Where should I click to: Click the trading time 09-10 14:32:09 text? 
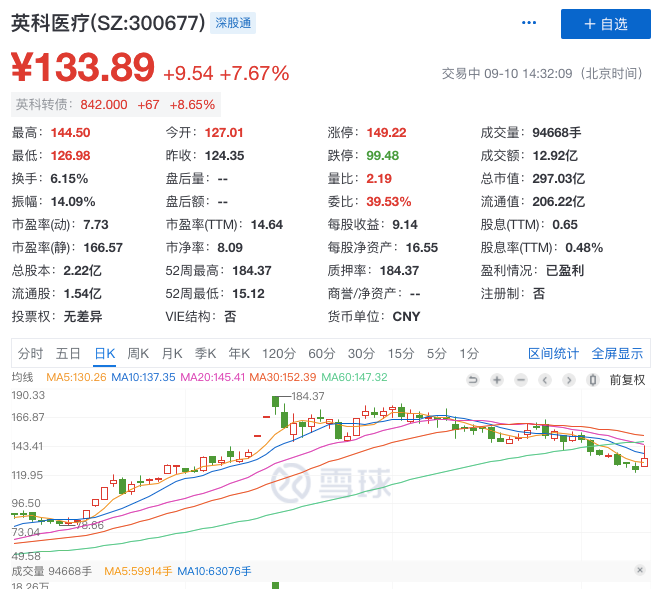[528, 73]
